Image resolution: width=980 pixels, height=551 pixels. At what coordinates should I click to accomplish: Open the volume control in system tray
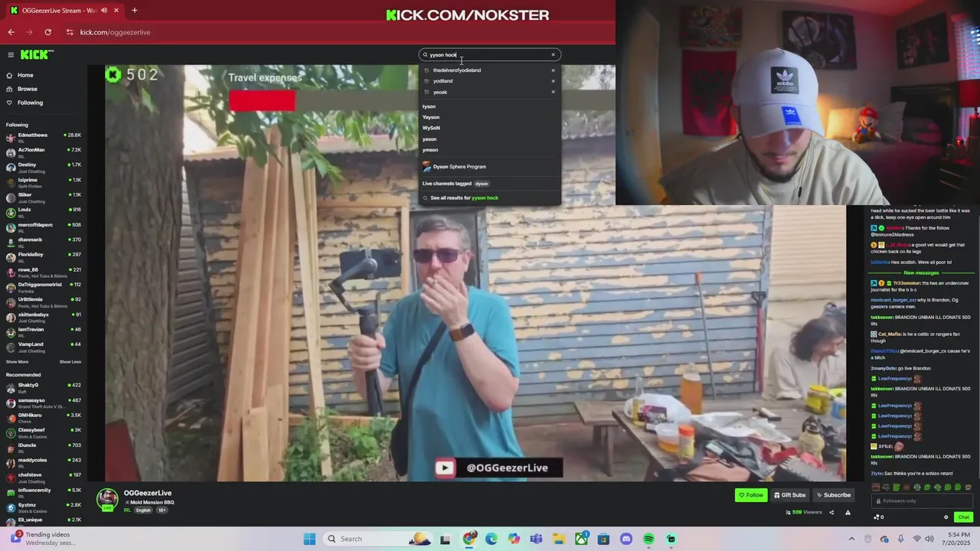pos(931,539)
